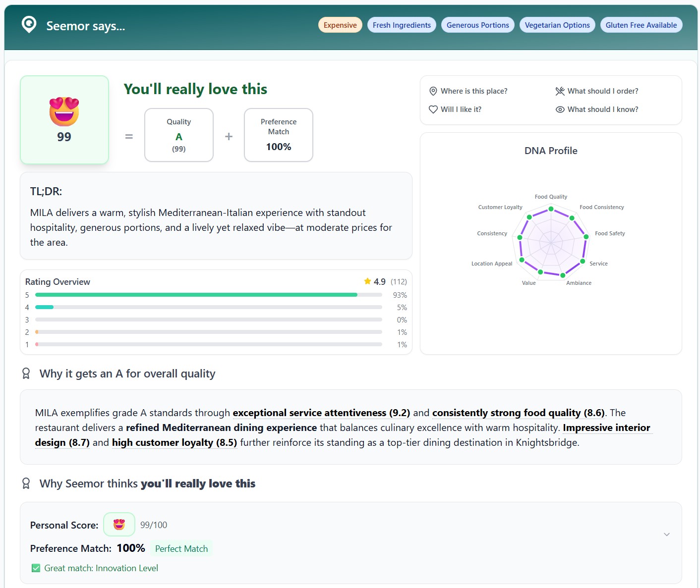The image size is (700, 588).
Task: Open the Impressive interior design link
Action: click(x=606, y=428)
